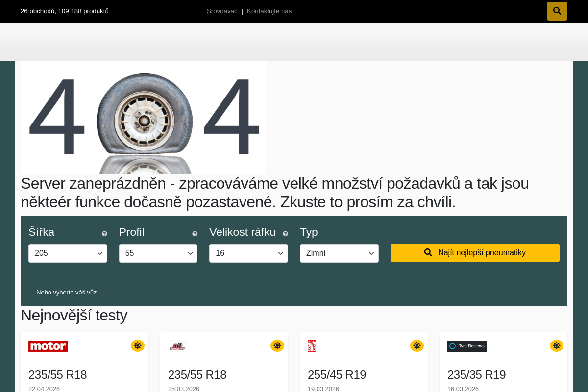Click the Nejnovější testy heading

(x=74, y=315)
